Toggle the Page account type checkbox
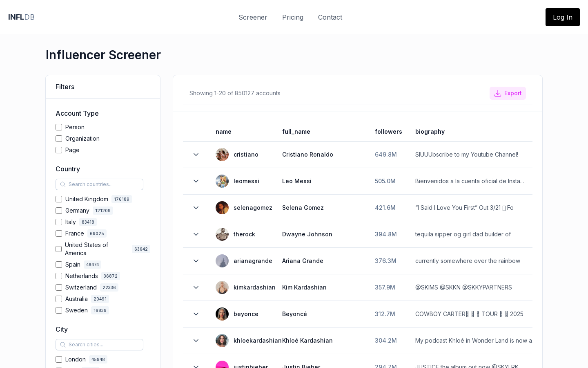Viewport: 588px width, 368px height. point(59,150)
